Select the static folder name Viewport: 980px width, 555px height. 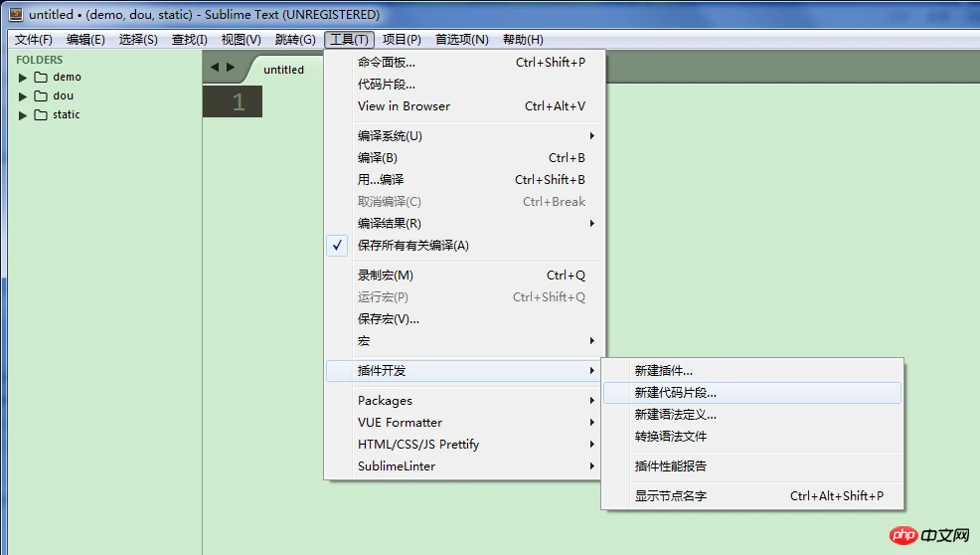point(67,114)
